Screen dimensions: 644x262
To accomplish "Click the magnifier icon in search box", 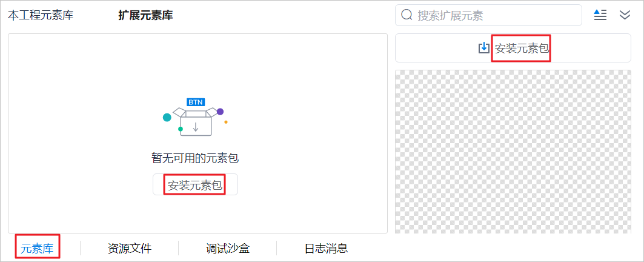I will click(407, 15).
